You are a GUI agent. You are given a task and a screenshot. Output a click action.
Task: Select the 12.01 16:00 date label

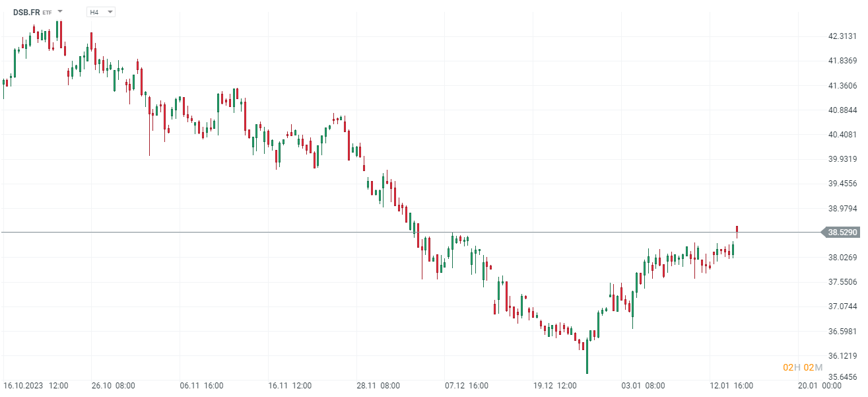click(731, 385)
